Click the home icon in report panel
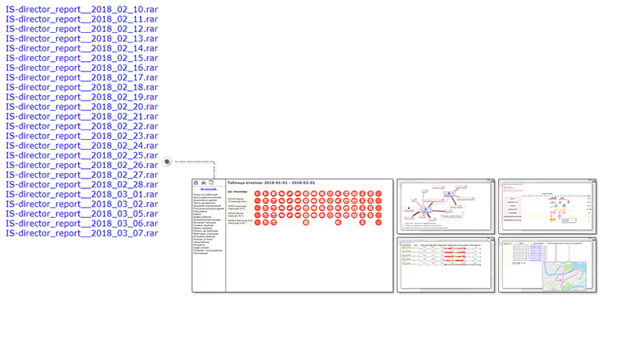 click(196, 183)
